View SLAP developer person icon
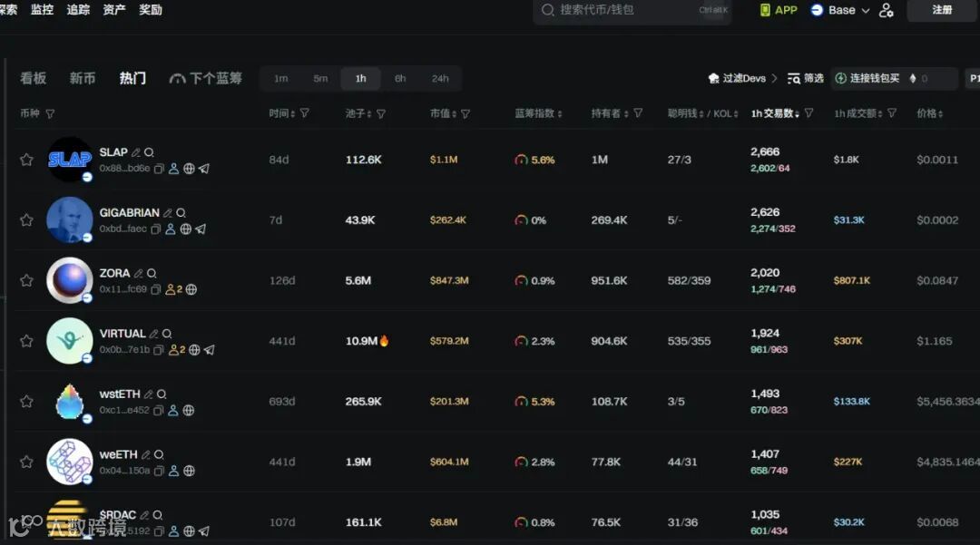This screenshot has height=545, width=980. click(x=173, y=169)
